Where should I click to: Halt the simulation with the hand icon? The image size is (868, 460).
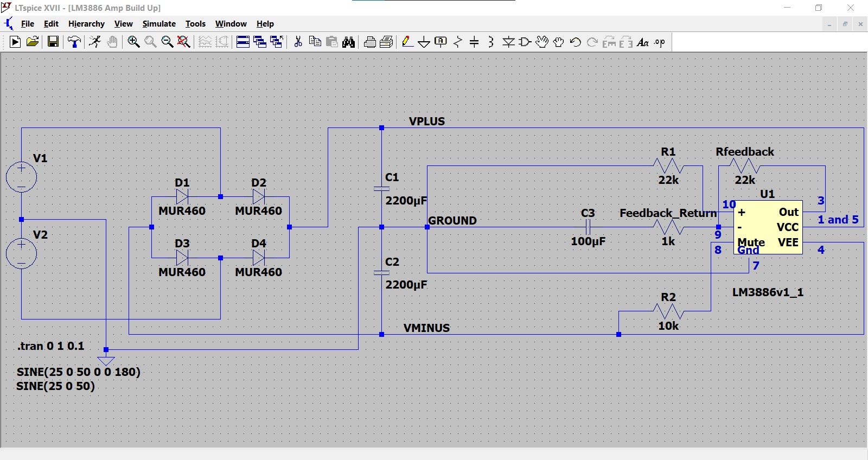tap(112, 42)
